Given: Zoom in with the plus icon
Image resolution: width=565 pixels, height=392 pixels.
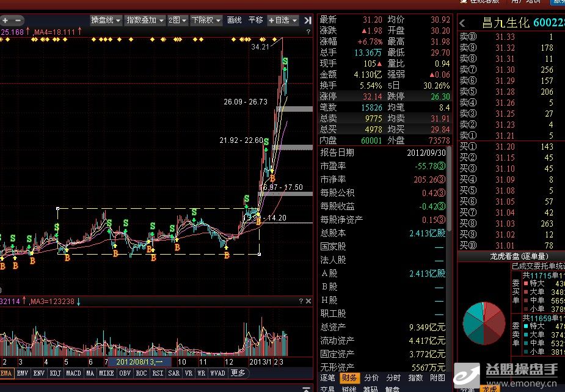Looking at the screenshot, I should 5,20.
